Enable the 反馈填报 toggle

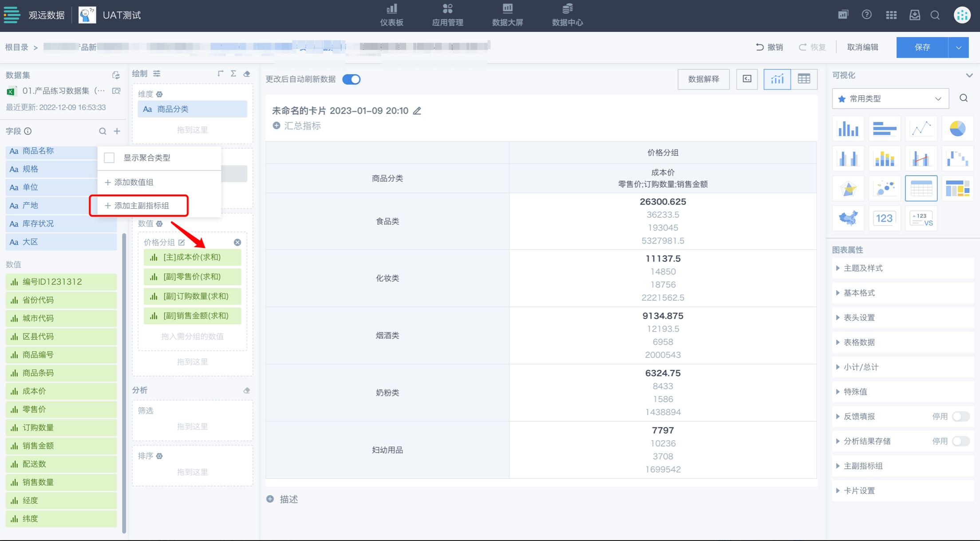click(x=961, y=416)
